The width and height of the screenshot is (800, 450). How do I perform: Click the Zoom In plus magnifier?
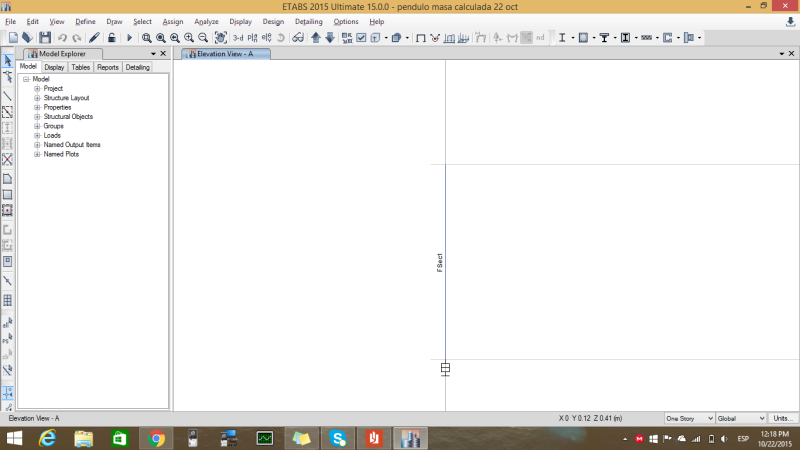[189, 38]
